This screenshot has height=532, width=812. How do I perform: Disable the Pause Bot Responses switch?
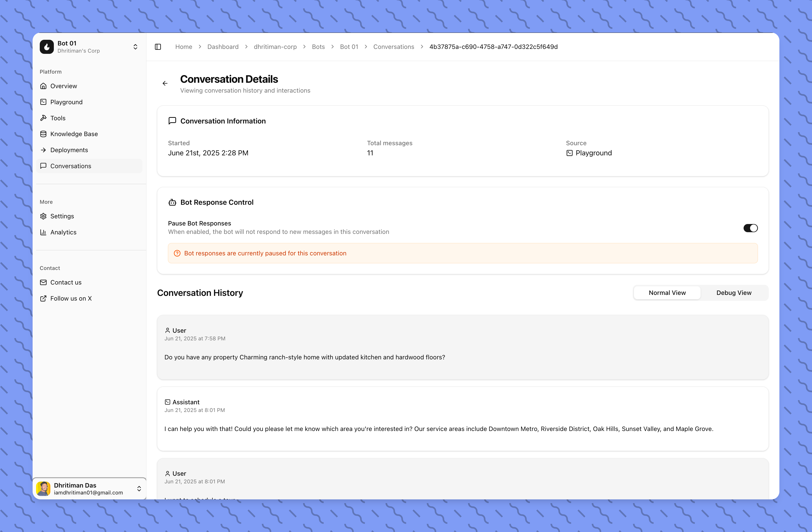point(751,228)
